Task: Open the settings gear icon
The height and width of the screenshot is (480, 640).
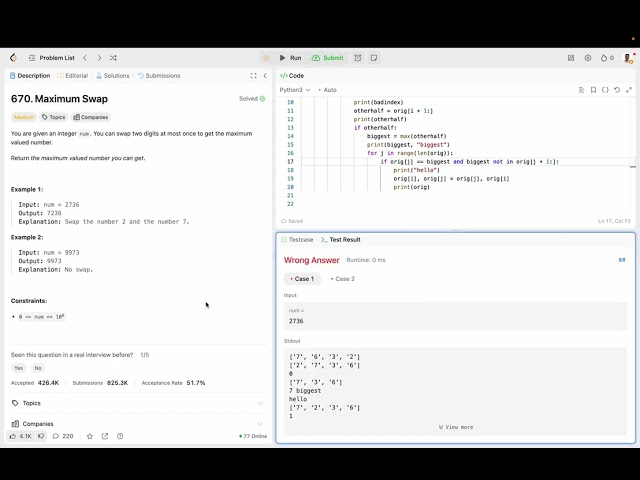Action: (588, 58)
